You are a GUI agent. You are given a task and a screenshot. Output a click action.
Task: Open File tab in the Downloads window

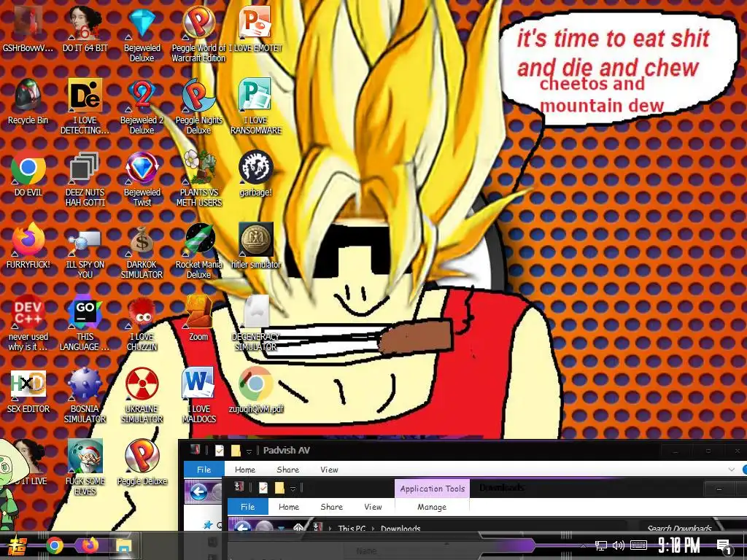[x=248, y=507]
